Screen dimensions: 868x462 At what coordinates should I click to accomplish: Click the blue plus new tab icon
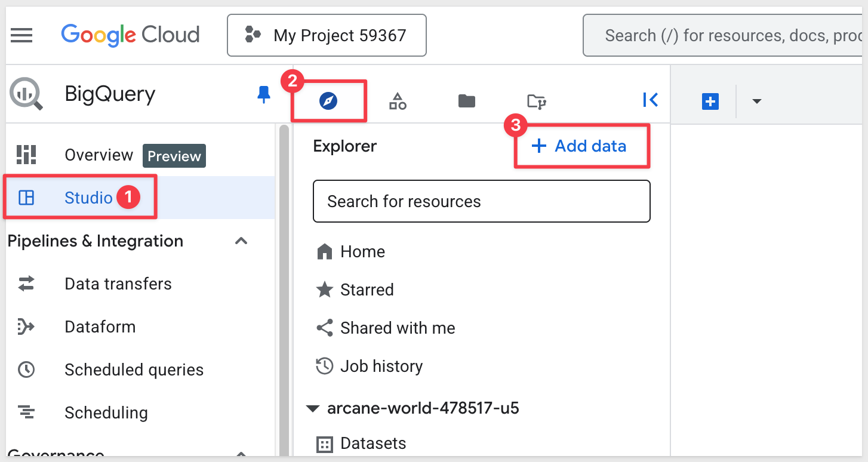click(710, 101)
